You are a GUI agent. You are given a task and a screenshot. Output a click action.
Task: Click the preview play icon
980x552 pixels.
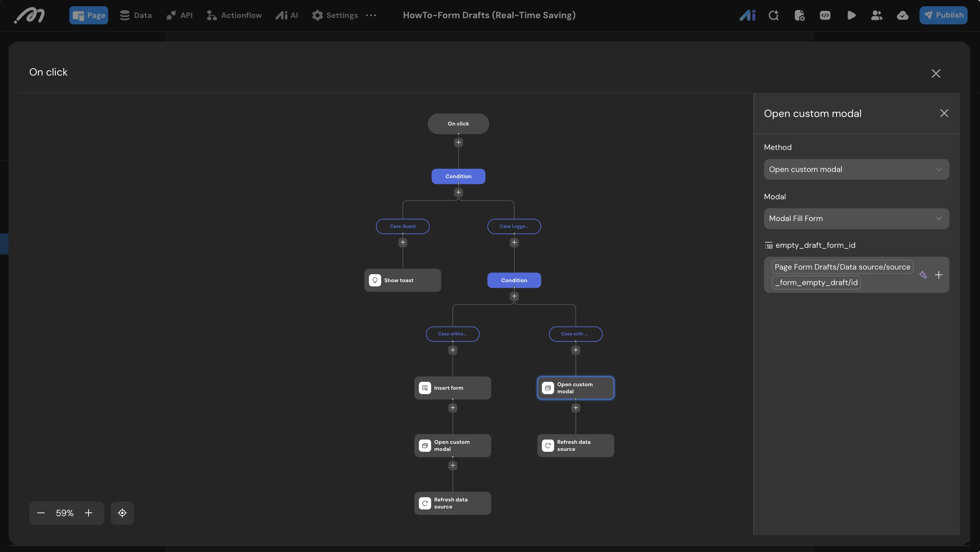pyautogui.click(x=851, y=15)
